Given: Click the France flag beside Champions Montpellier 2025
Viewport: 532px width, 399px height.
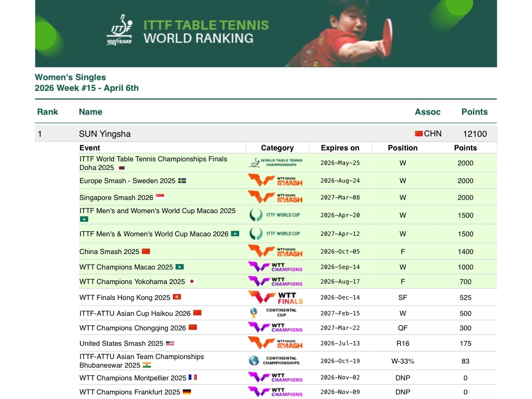Looking at the screenshot, I should point(193,377).
